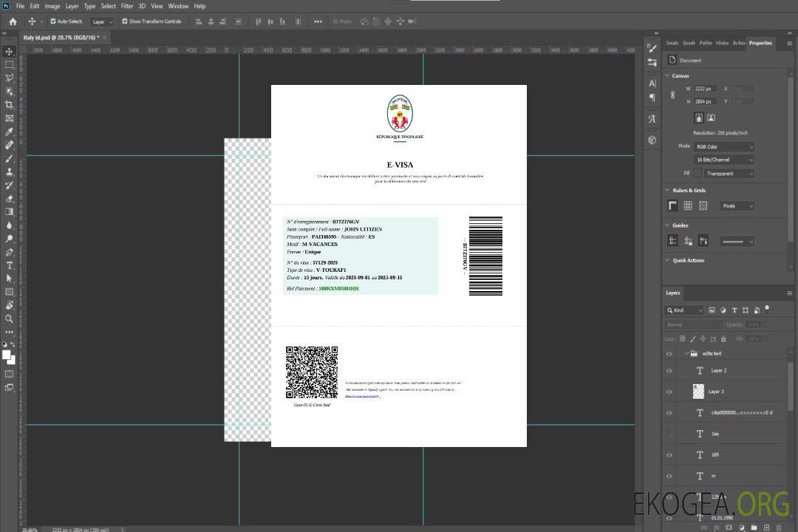The height and width of the screenshot is (532, 798).
Task: Click the canvas height H field
Action: 705,102
